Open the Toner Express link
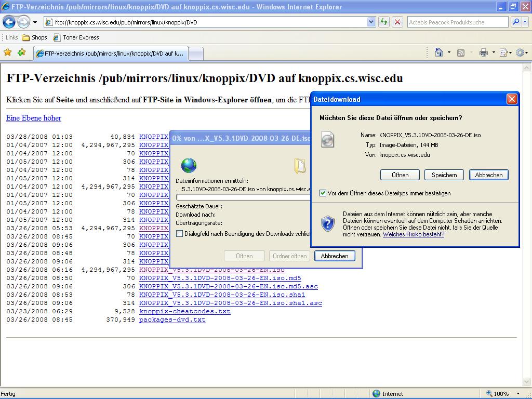This screenshot has width=532, height=399. [76, 37]
